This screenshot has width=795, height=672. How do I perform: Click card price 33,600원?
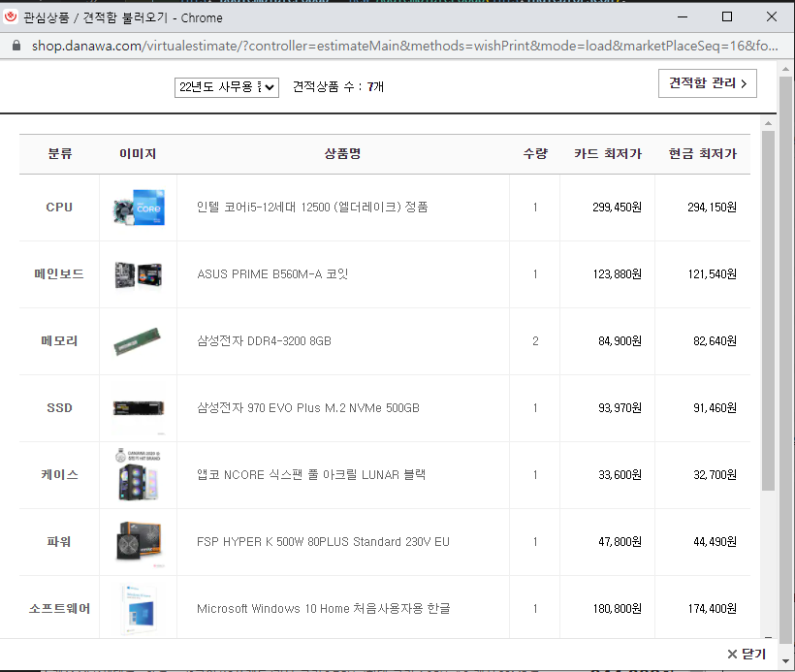tap(620, 475)
